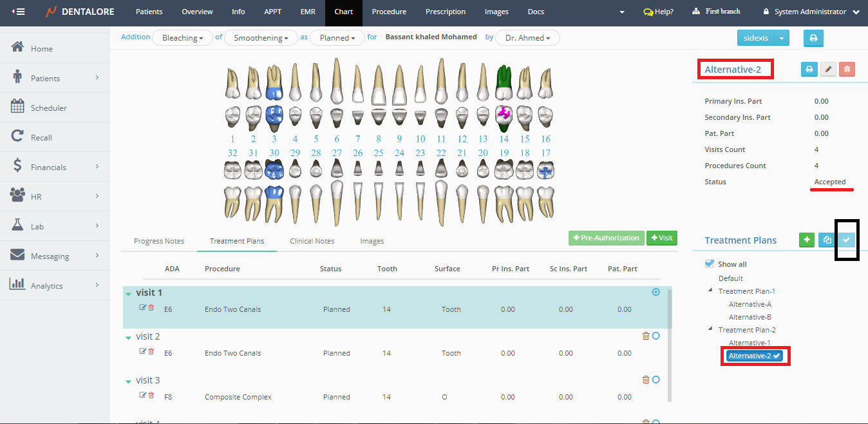Select the visit 2 radio button
Image resolution: width=868 pixels, height=424 pixels.
click(656, 336)
